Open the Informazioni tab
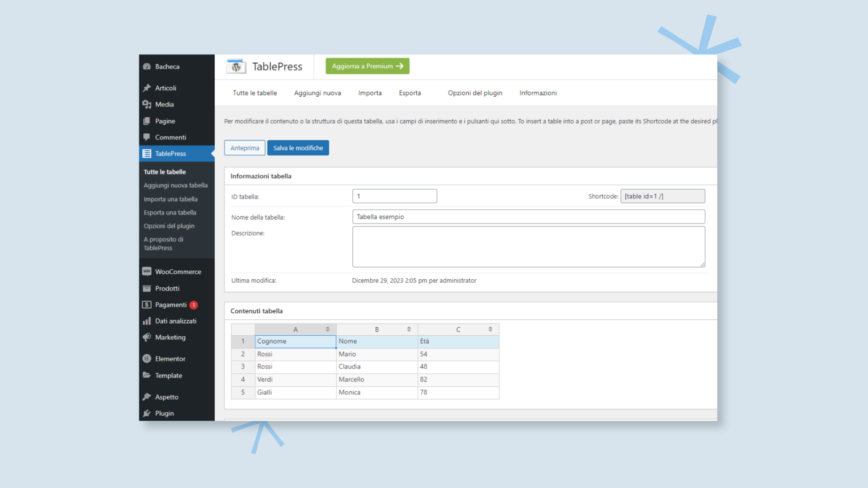Viewport: 868px width, 488px height. [x=538, y=93]
